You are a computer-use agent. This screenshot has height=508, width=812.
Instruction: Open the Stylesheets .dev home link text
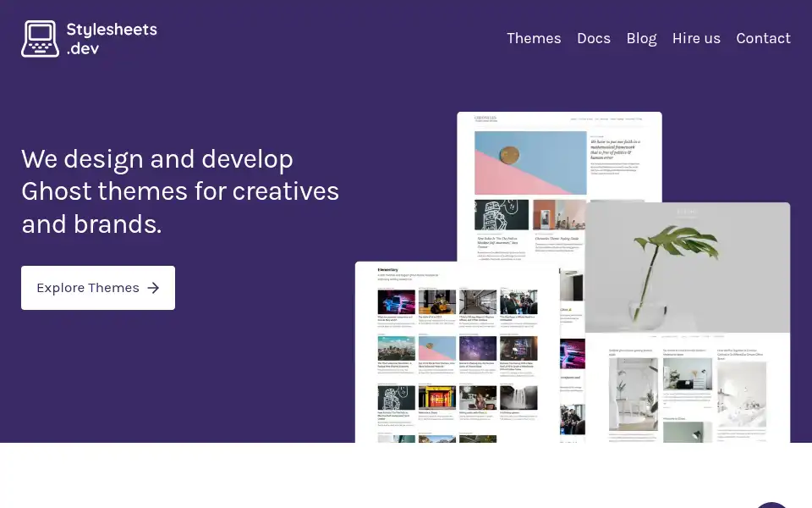tap(112, 39)
